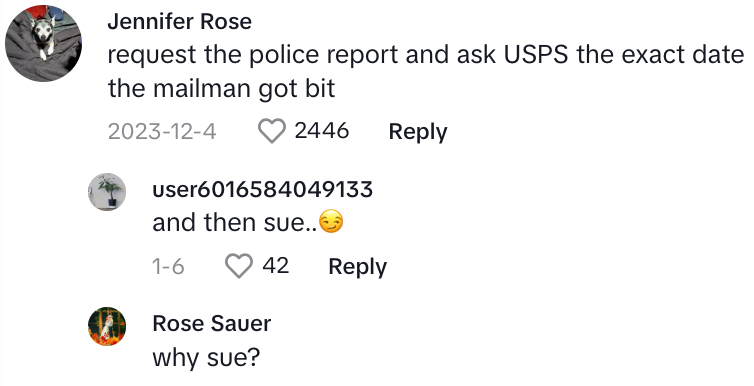Click the 2446 likes count
This screenshot has width=754, height=386.
point(322,131)
